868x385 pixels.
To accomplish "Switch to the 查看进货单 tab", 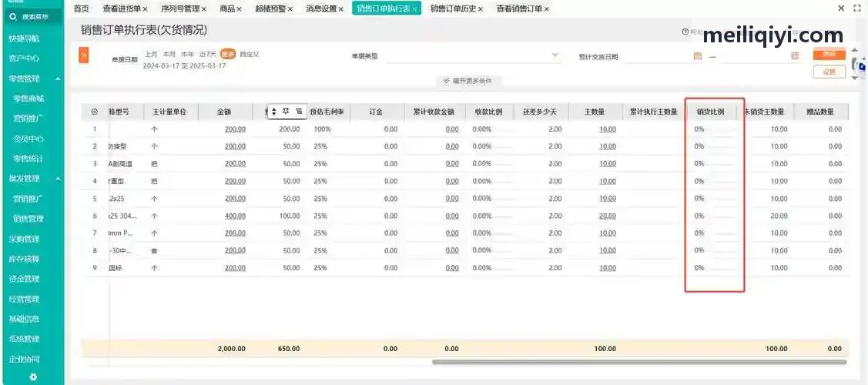I will [x=122, y=8].
